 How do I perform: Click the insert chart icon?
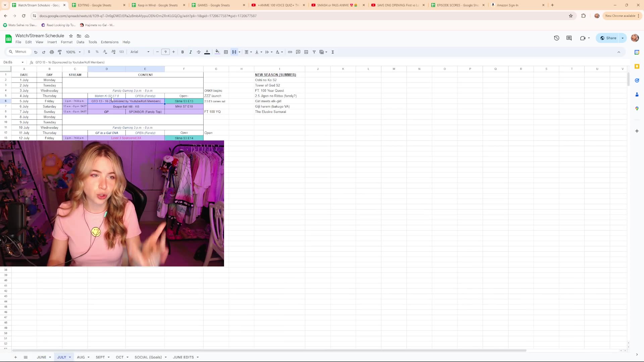click(306, 52)
